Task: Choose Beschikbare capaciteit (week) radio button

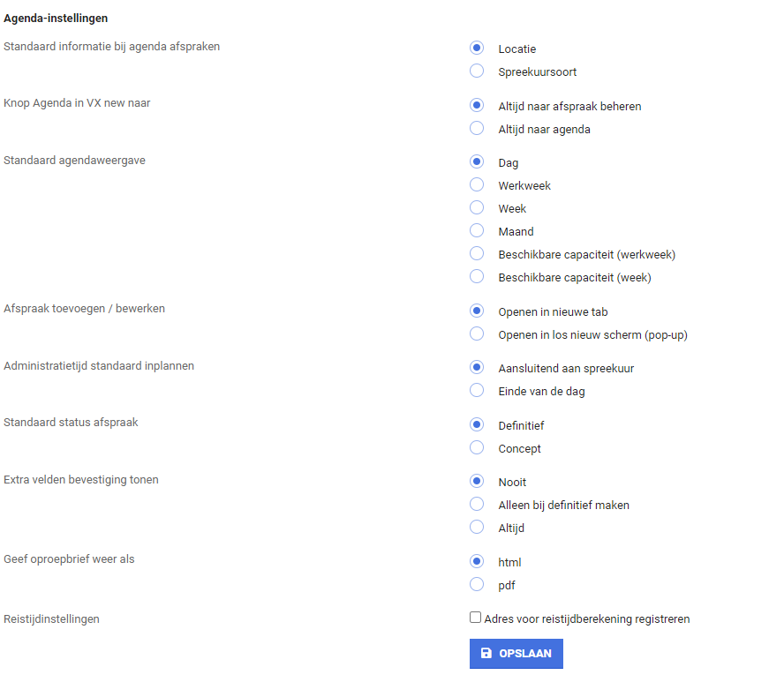Action: [x=477, y=277]
